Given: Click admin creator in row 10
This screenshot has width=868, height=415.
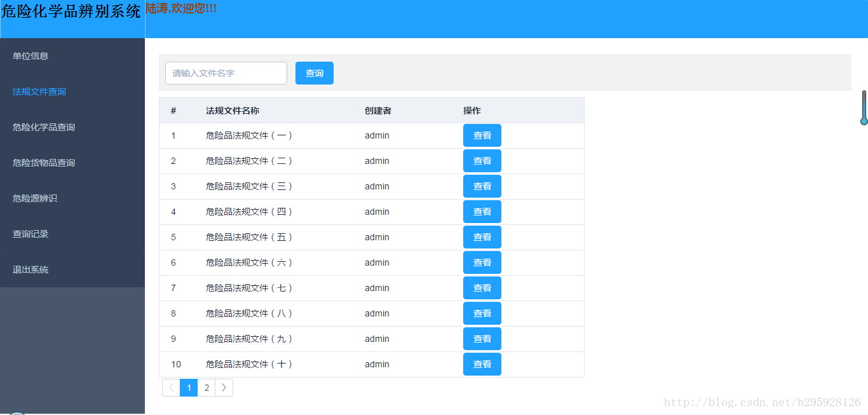Looking at the screenshot, I should (x=377, y=364).
